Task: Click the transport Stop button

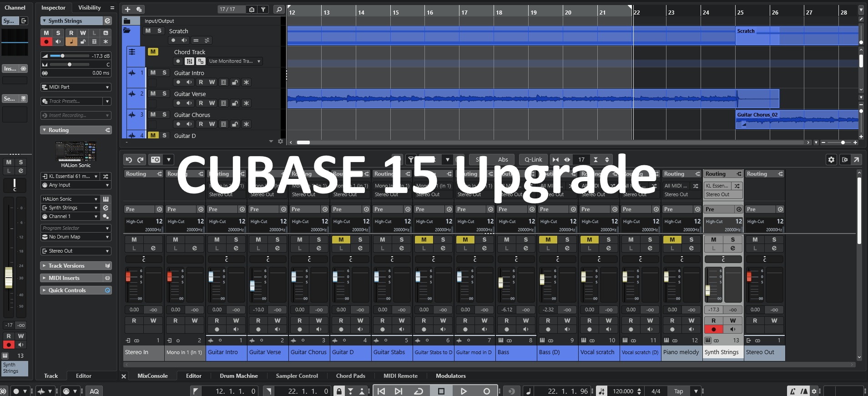Action: coord(441,391)
